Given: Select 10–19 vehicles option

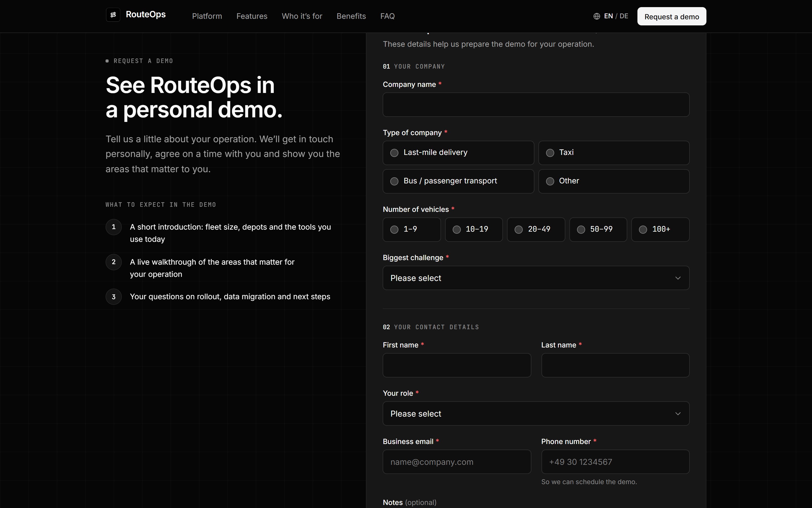Looking at the screenshot, I should 474,229.
